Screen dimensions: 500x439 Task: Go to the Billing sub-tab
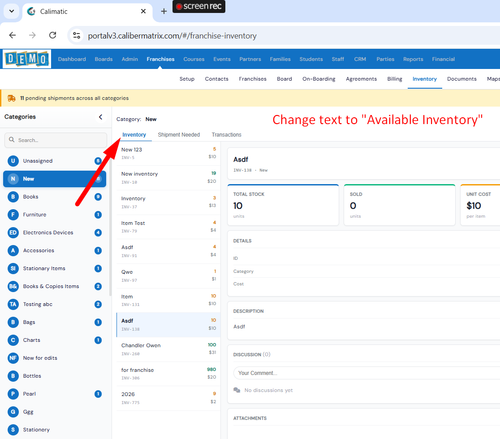[x=395, y=79]
